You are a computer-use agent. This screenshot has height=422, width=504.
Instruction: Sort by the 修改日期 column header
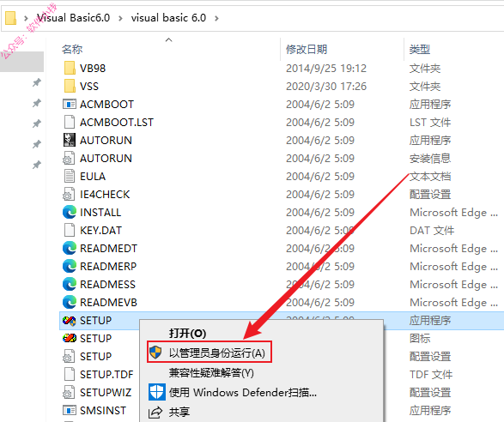[307, 49]
